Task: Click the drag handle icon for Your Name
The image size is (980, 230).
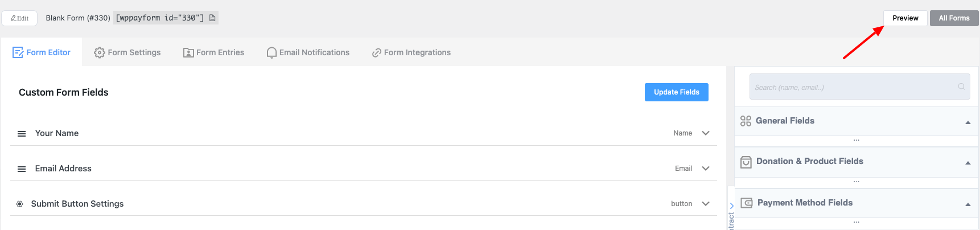Action: (22, 134)
